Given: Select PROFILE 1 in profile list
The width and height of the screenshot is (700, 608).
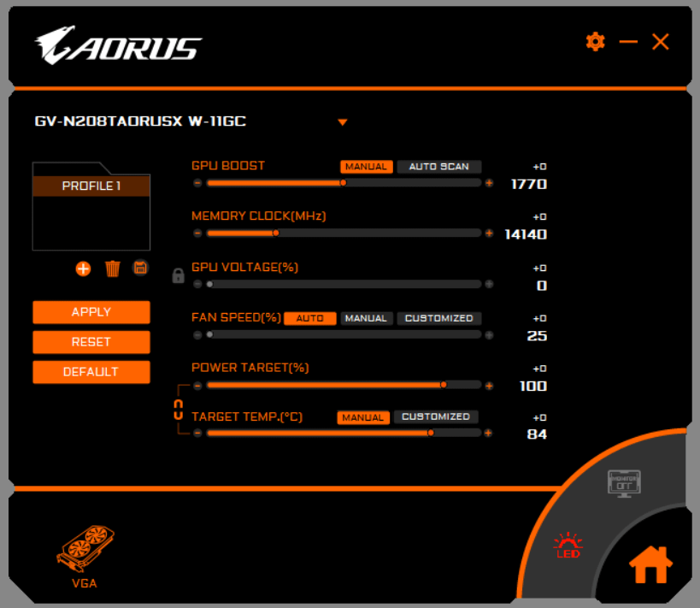Looking at the screenshot, I should tap(91, 186).
